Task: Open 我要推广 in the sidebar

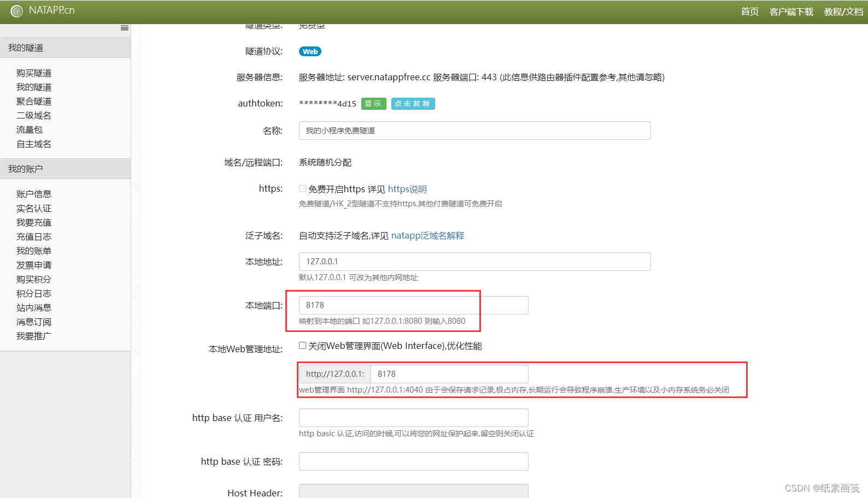Action: point(34,336)
